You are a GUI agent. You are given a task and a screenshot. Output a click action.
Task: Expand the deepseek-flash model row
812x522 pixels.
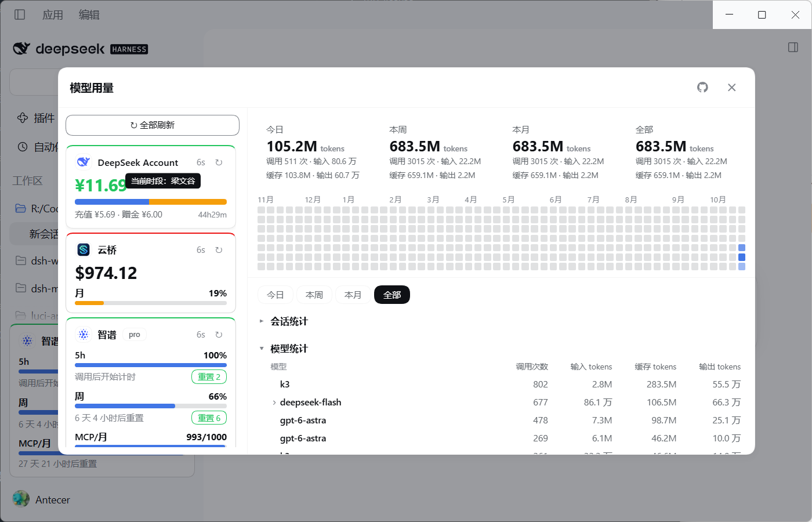[274, 403]
